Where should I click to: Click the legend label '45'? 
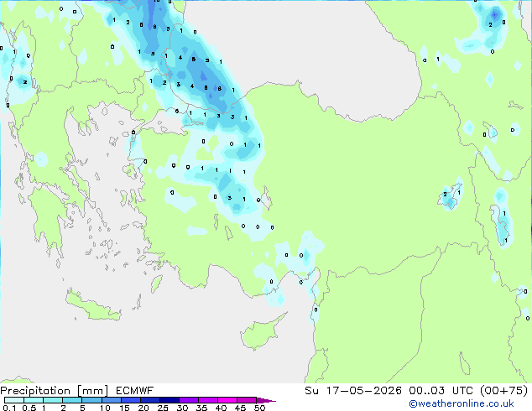pyautogui.click(x=240, y=408)
